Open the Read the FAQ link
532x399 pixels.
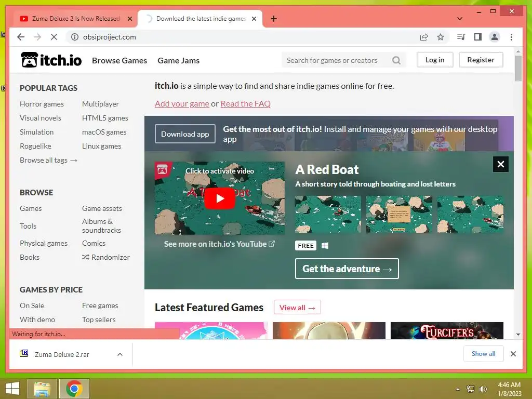click(x=246, y=103)
